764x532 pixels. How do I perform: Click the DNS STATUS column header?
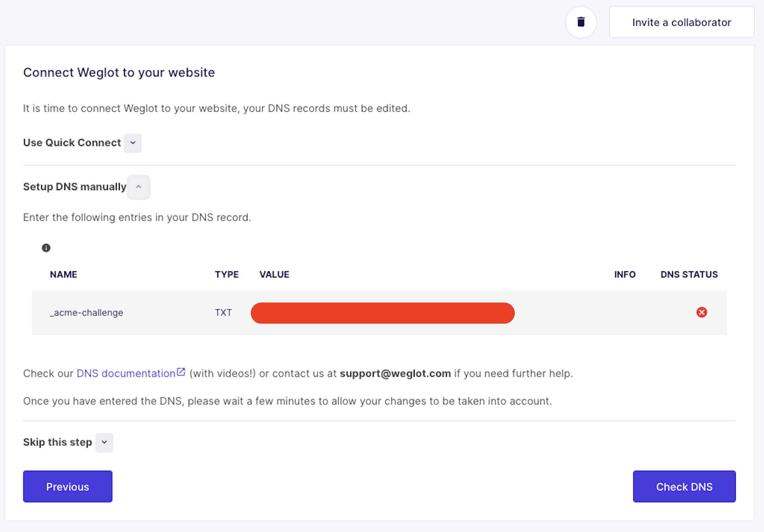(689, 274)
